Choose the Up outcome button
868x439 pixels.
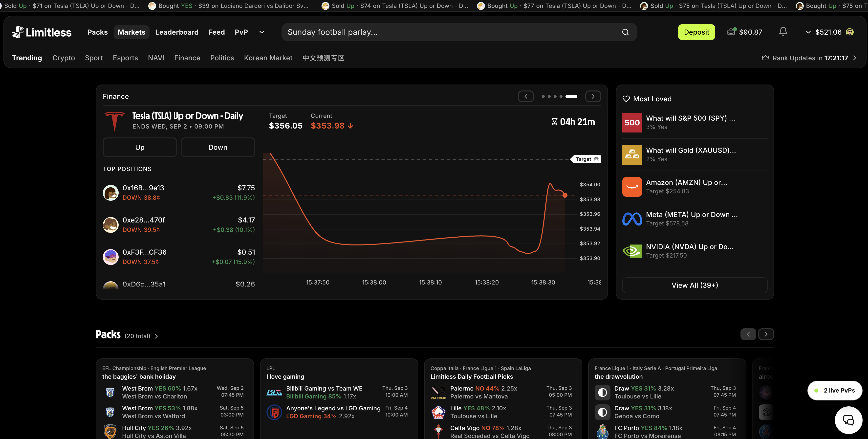(x=140, y=147)
